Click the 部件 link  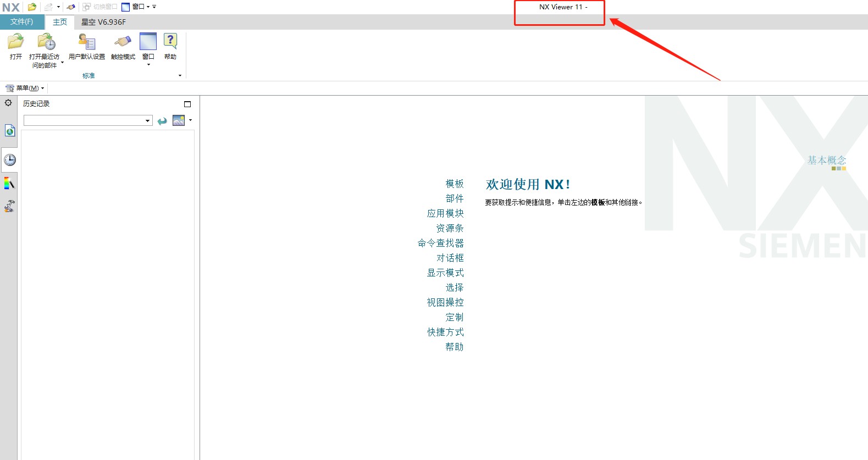(x=455, y=198)
